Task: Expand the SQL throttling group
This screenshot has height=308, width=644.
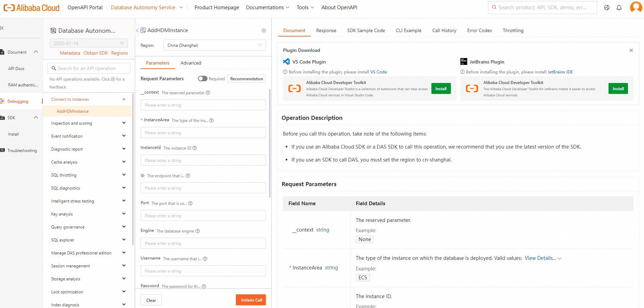Action: pos(124,175)
